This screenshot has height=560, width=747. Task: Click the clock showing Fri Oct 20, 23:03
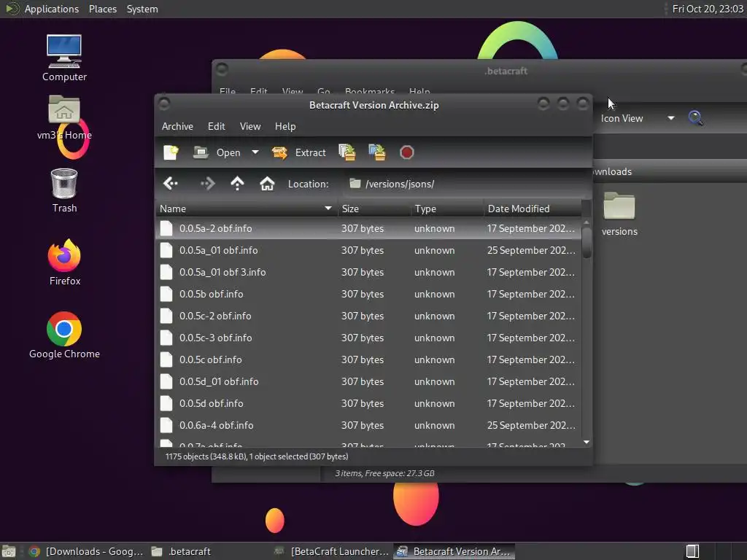pyautogui.click(x=708, y=9)
